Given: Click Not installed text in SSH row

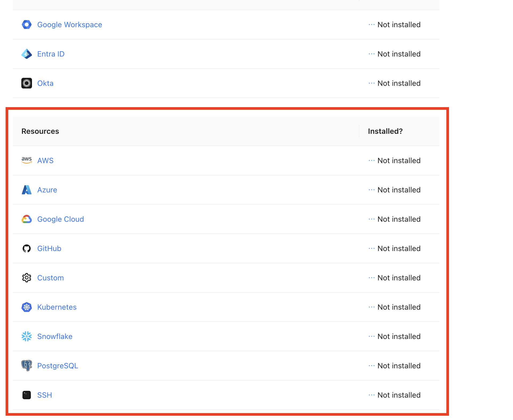Looking at the screenshot, I should tap(399, 395).
